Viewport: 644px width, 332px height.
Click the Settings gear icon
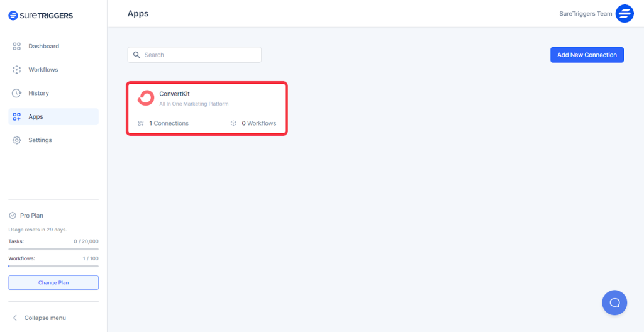pos(17,140)
